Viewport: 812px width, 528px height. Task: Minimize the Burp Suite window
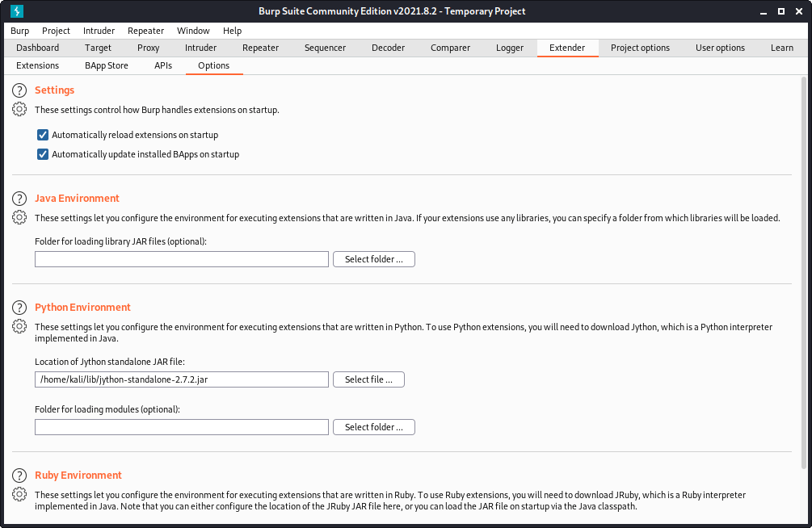coord(764,11)
